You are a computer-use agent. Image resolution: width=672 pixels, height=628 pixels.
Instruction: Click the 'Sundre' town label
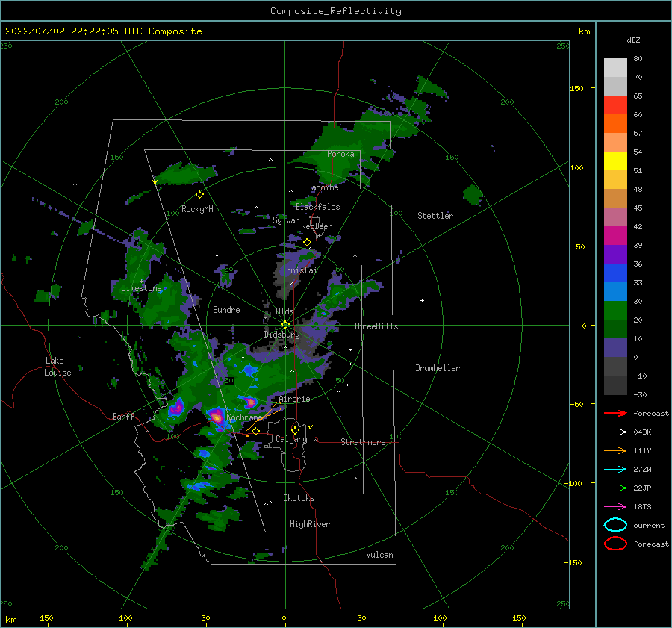click(226, 309)
